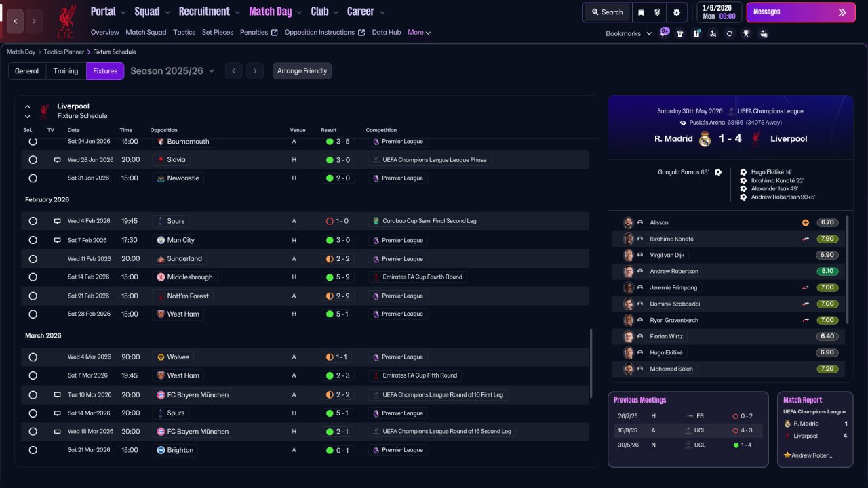Switch to the General tab
The width and height of the screenshot is (868, 488).
(x=27, y=71)
